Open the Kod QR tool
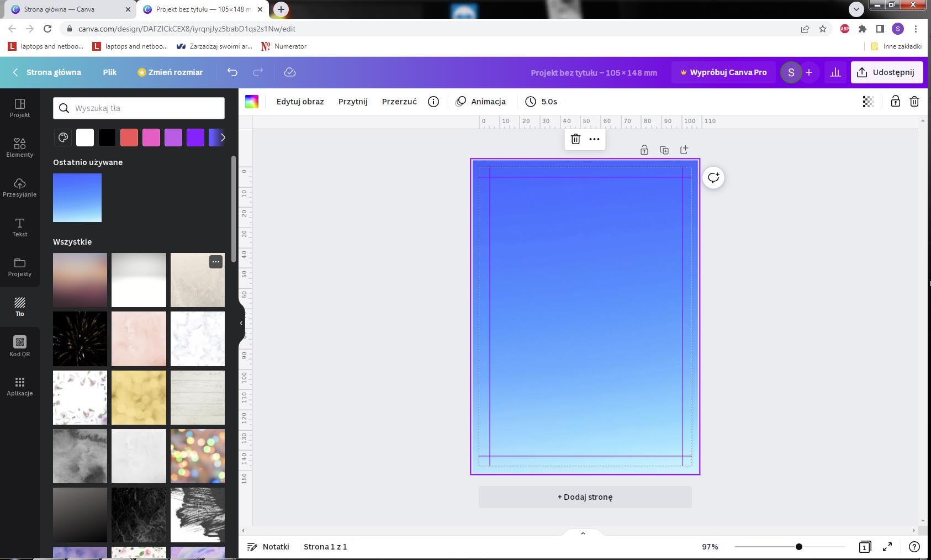Screen dimensions: 931x560 point(20,347)
